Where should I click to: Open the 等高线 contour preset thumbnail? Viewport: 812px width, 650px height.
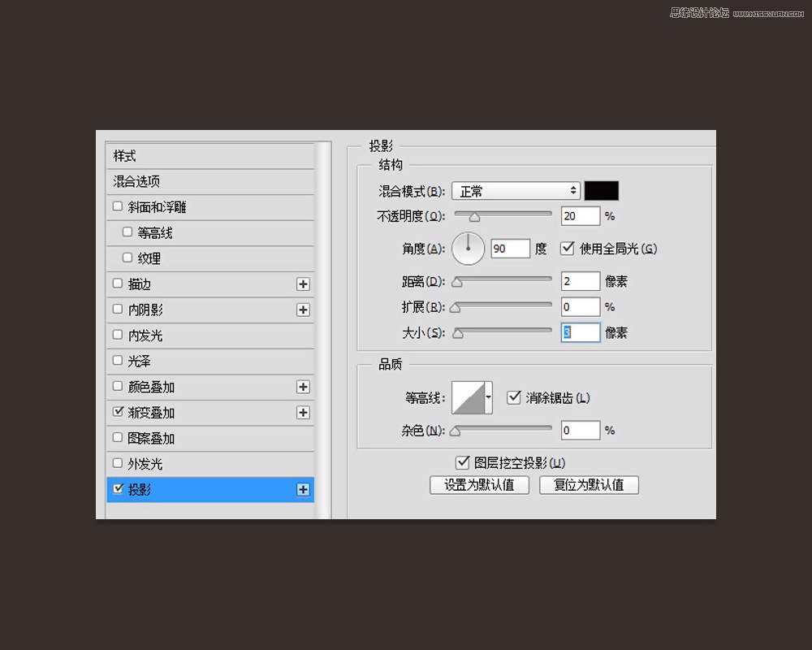coord(469,397)
